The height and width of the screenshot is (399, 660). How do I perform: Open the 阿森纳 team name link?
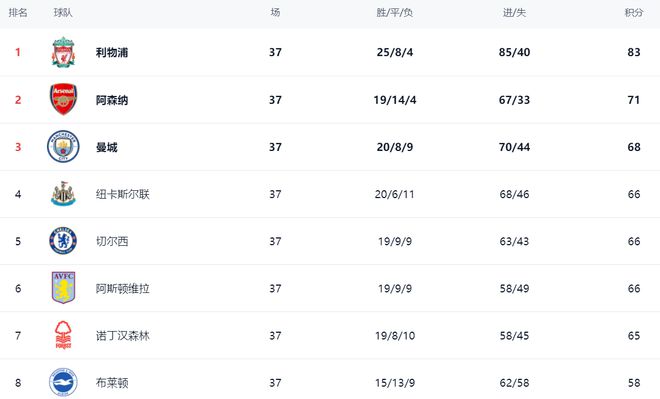[112, 100]
